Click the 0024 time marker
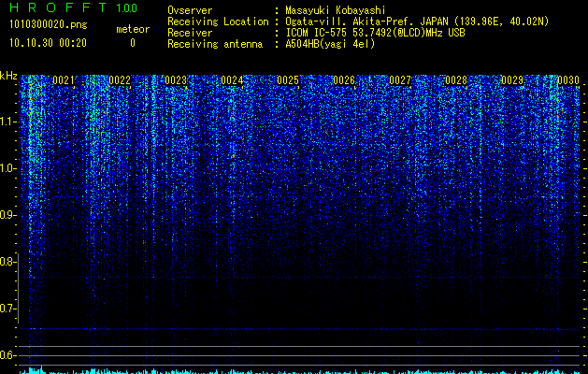This screenshot has height=374, width=588. click(x=232, y=80)
